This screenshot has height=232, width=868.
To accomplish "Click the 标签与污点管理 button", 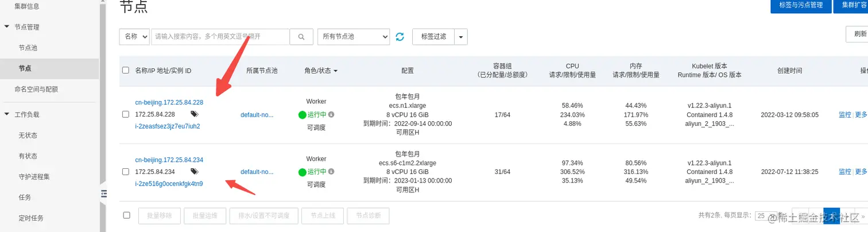I will point(801,5).
